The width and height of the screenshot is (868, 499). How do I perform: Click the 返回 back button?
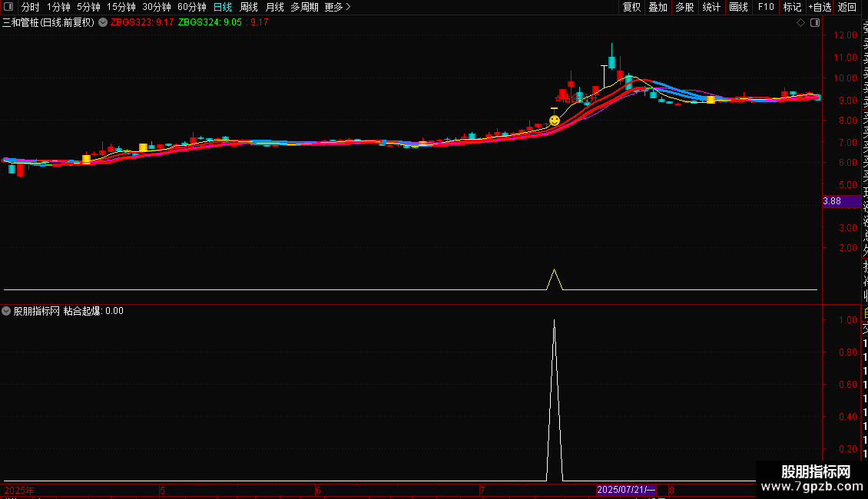(x=847, y=7)
